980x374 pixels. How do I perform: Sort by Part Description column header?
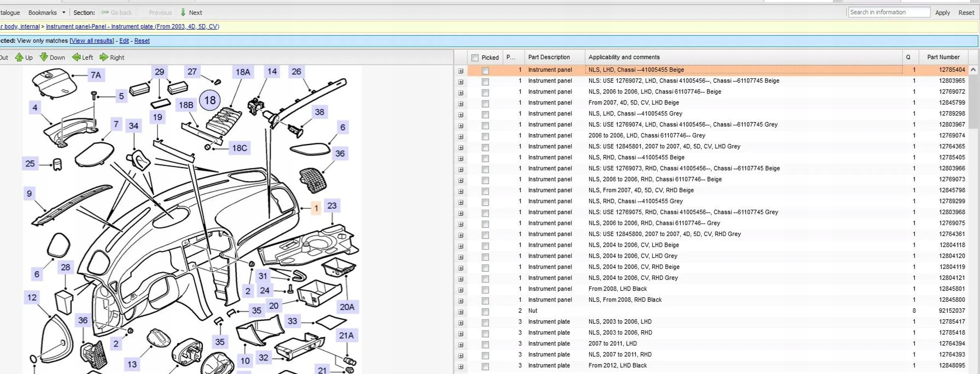[549, 57]
